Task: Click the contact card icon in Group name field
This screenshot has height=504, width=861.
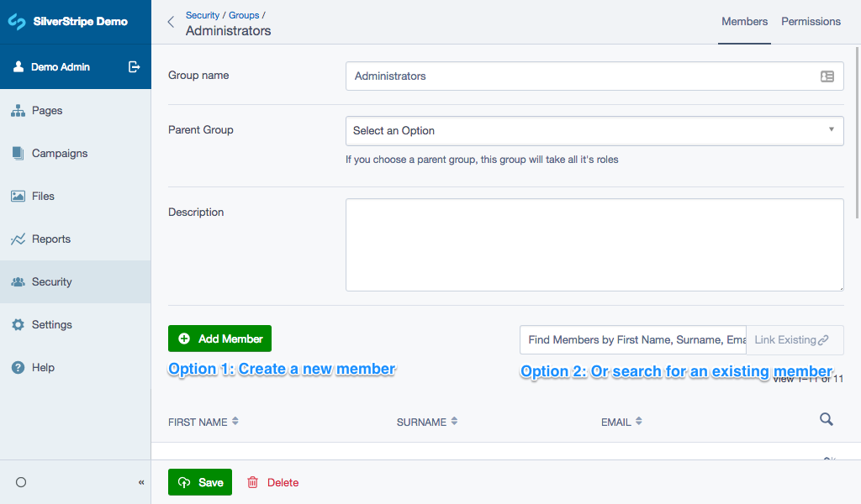Action: tap(828, 76)
